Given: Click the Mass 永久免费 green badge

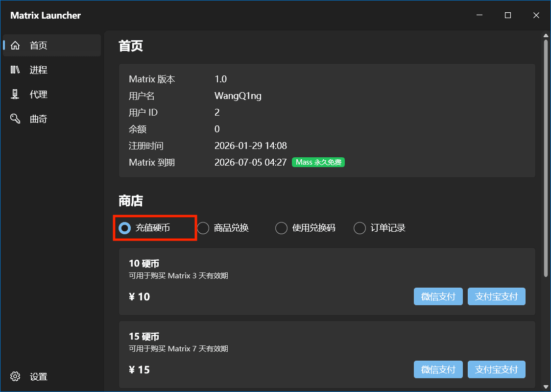Looking at the screenshot, I should click(x=318, y=162).
